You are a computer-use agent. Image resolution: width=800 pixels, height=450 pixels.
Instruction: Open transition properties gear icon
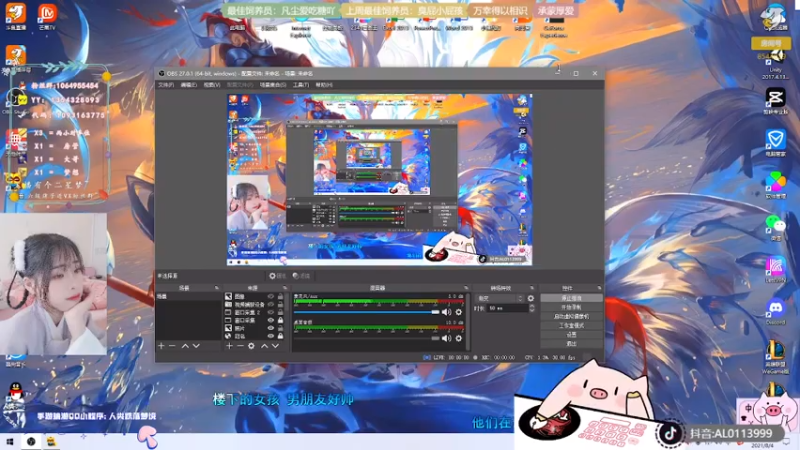(531, 298)
